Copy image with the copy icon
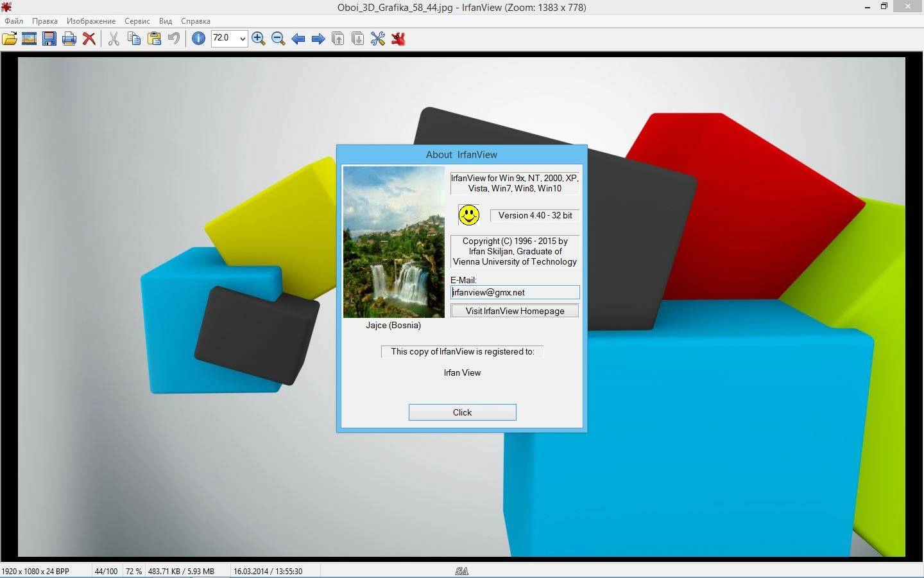Viewport: 924px width, 578px height. pos(133,39)
